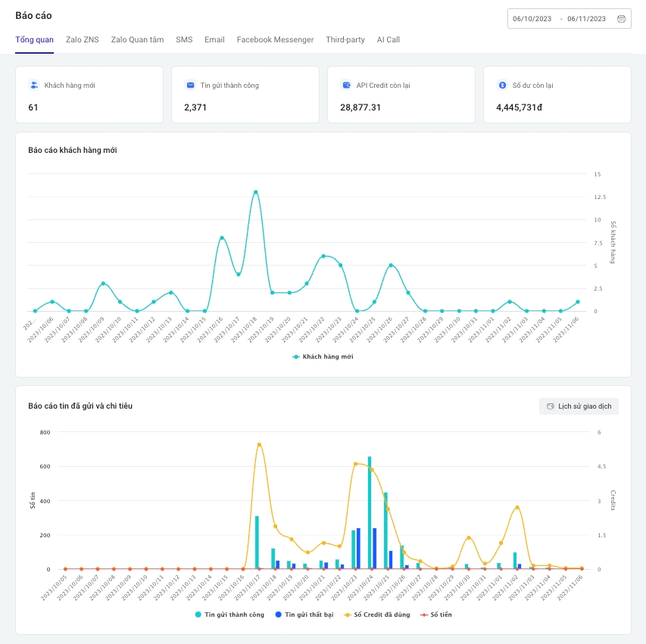Toggle Tin gửi thành công legend series
The image size is (646, 644).
(x=229, y=614)
